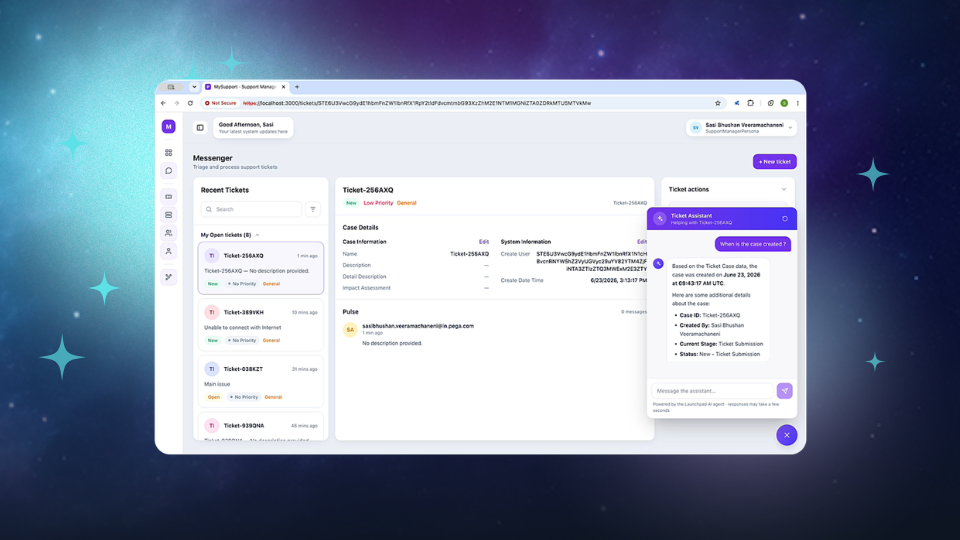Open the workflow branch icon in sidebar
This screenshot has width=960, height=540.
coord(168,277)
